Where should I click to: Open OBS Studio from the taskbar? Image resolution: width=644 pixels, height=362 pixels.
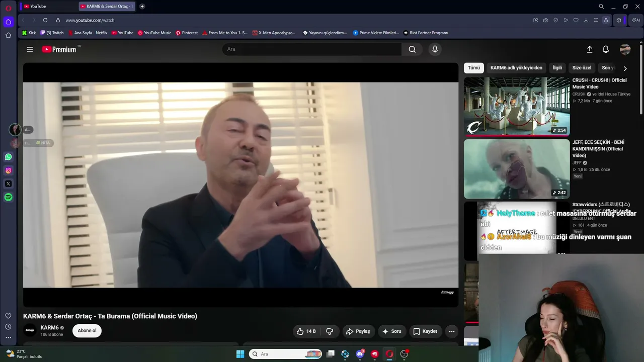tap(404, 354)
